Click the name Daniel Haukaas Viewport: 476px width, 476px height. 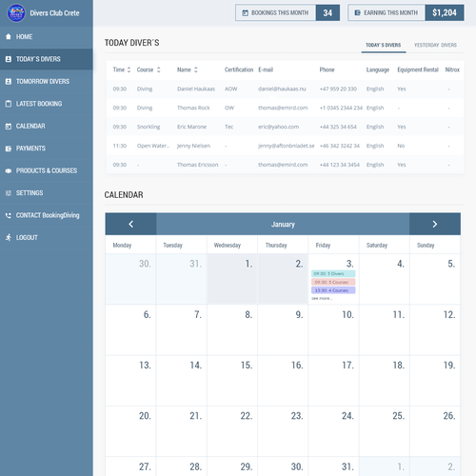pos(196,89)
